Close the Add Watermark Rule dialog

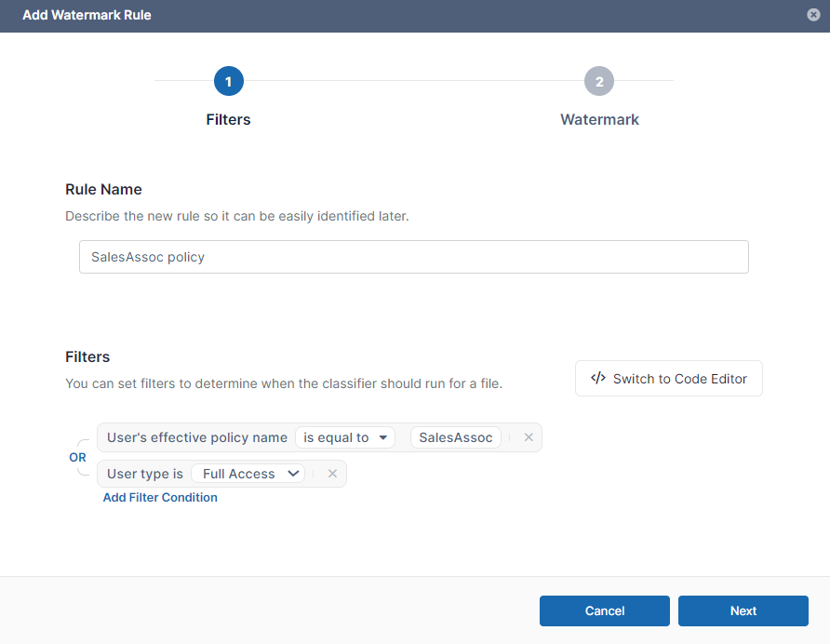click(813, 15)
